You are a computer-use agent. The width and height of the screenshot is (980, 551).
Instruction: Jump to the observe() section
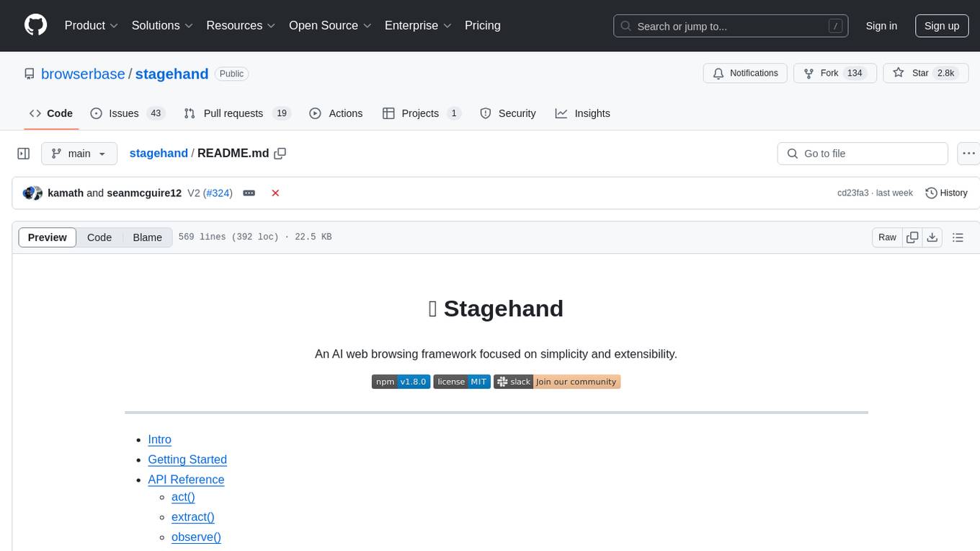coord(196,537)
